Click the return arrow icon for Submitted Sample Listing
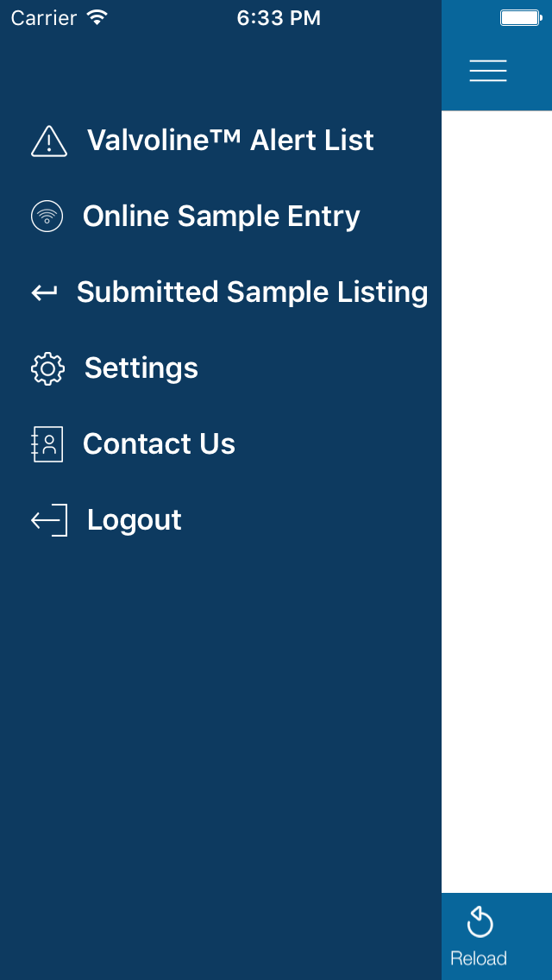 pyautogui.click(x=44, y=292)
